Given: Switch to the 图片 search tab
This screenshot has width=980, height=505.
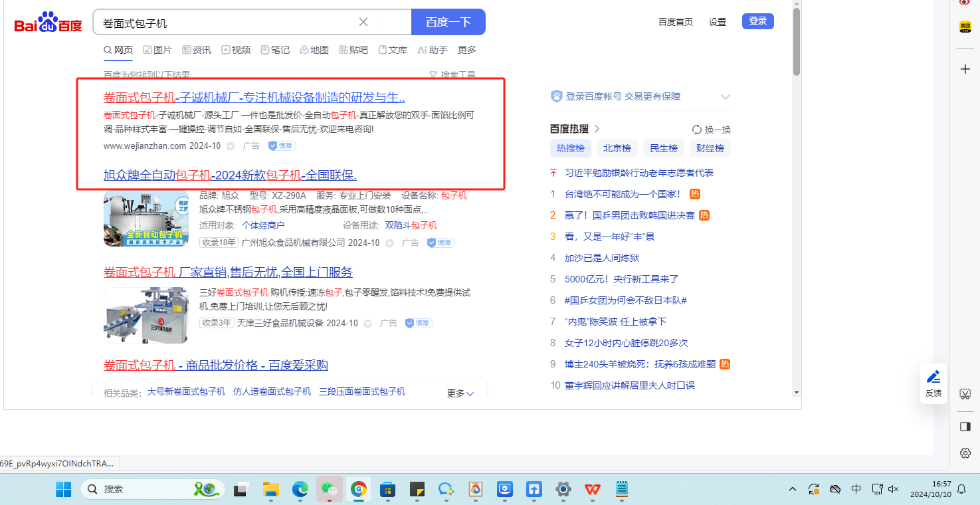Looking at the screenshot, I should tap(157, 50).
